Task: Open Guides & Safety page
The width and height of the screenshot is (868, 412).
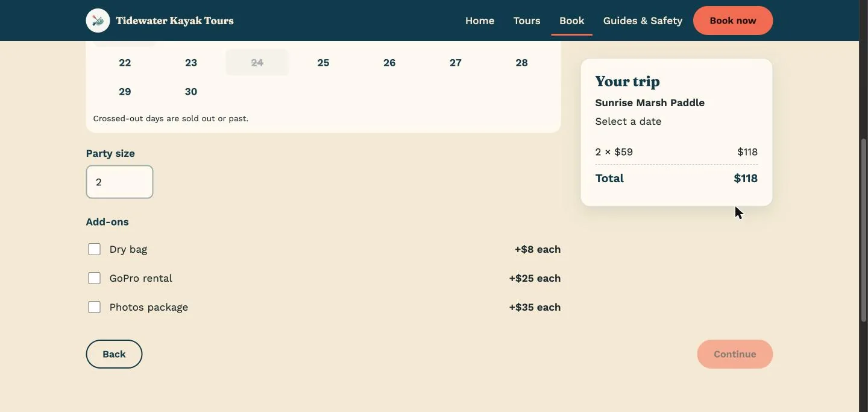Action: [x=643, y=21]
